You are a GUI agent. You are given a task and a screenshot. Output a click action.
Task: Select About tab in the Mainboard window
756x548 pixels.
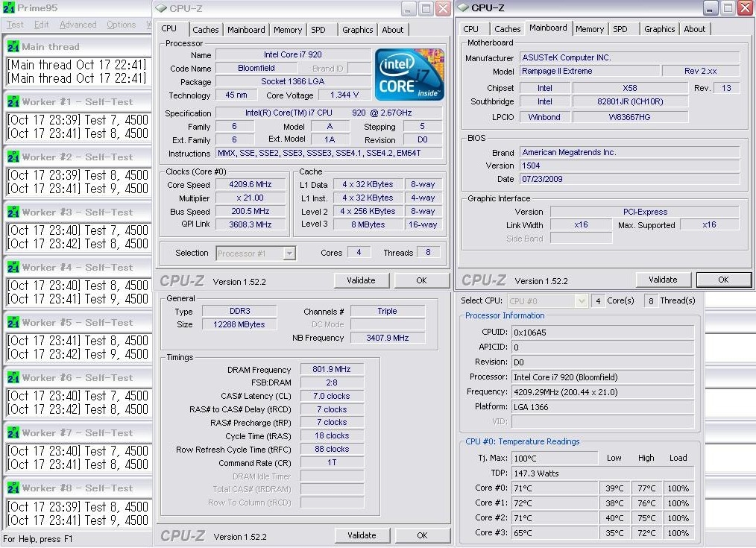695,29
